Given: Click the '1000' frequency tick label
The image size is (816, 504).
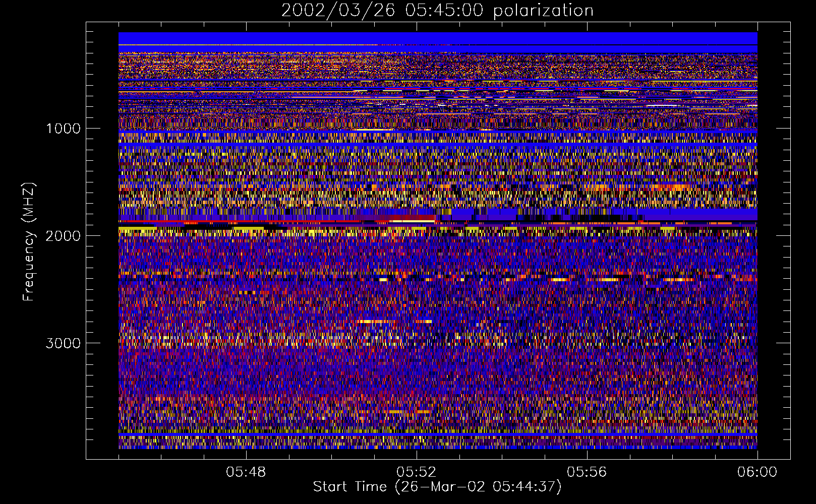Looking at the screenshot, I should coord(63,129).
